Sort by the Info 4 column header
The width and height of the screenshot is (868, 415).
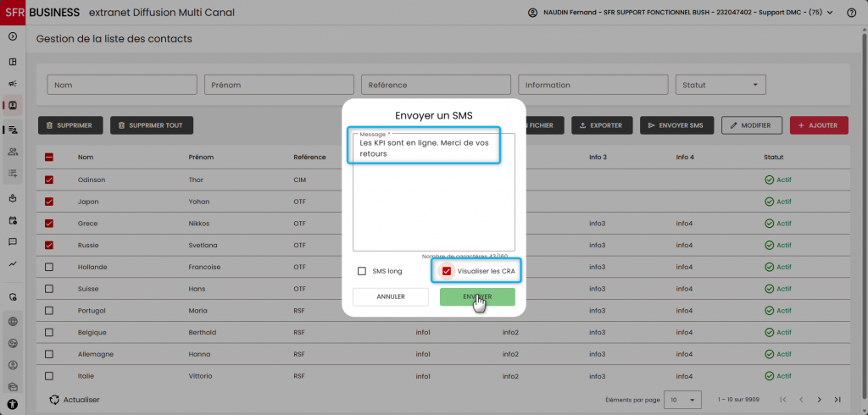(685, 158)
